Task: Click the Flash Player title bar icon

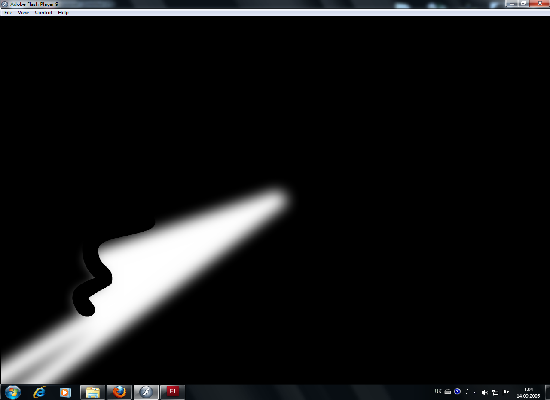Action: (5, 4)
